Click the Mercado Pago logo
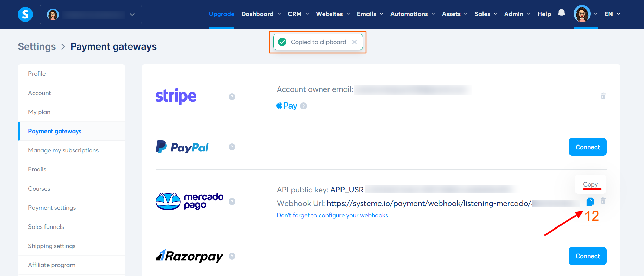Viewport: 644px width, 276px height. pyautogui.click(x=190, y=202)
